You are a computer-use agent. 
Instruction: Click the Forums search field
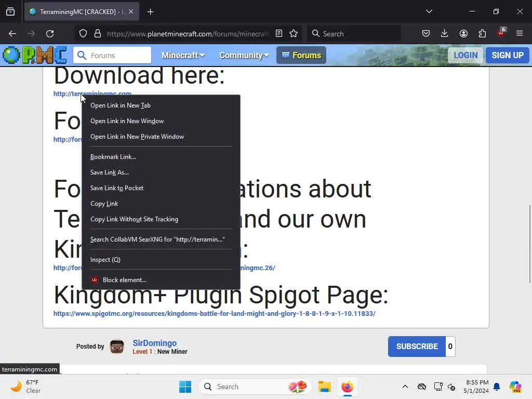112,55
